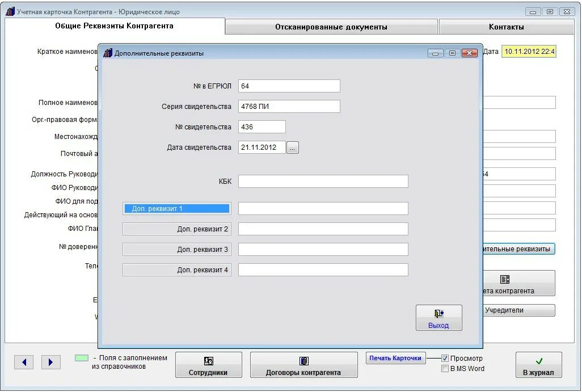The width and height of the screenshot is (582, 392).
Task: Click app icon in Дополнительные реквизиты title bar
Action: [108, 53]
